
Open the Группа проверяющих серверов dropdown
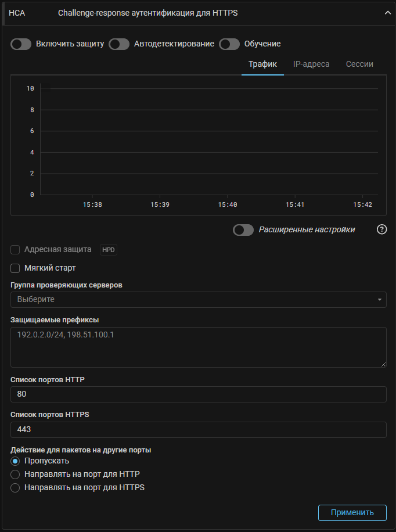point(198,300)
